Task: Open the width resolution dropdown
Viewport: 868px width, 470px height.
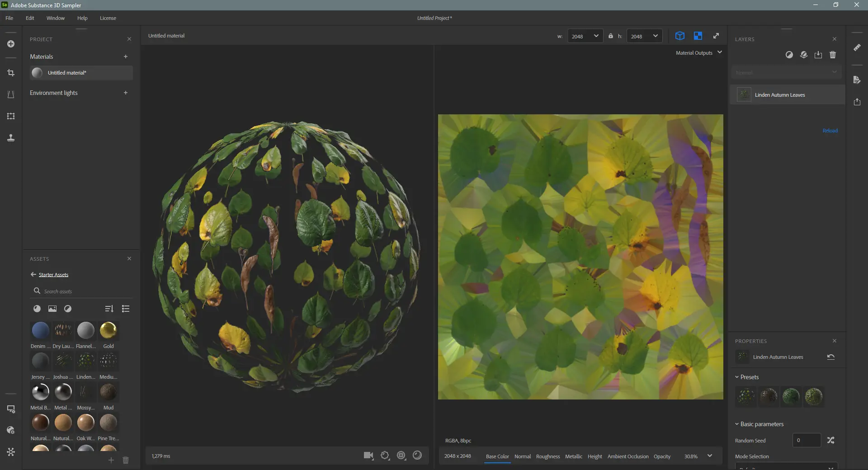Action: [585, 36]
